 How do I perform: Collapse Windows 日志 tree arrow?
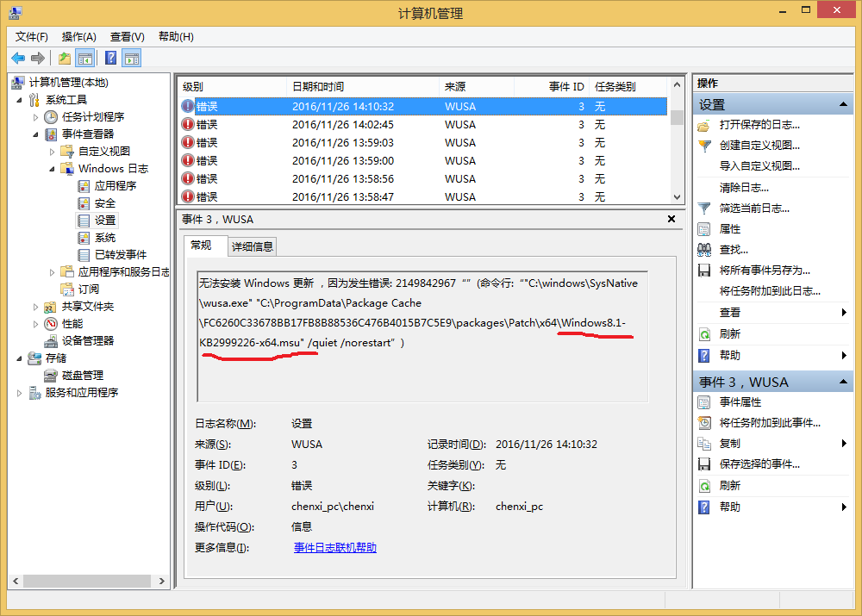53,169
